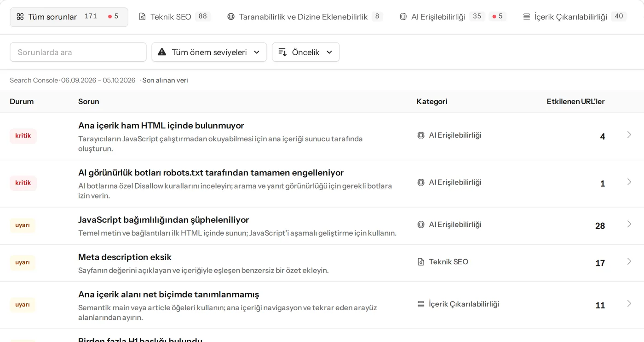
Task: Click affected URL count 17
Action: coord(600,263)
